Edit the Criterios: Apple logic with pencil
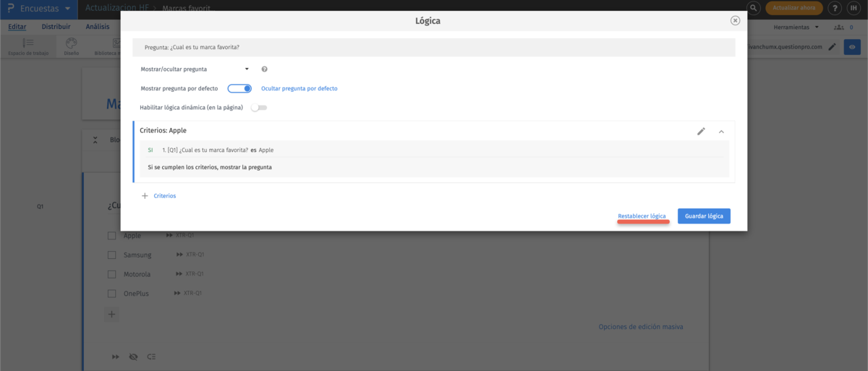The image size is (868, 371). click(x=701, y=132)
